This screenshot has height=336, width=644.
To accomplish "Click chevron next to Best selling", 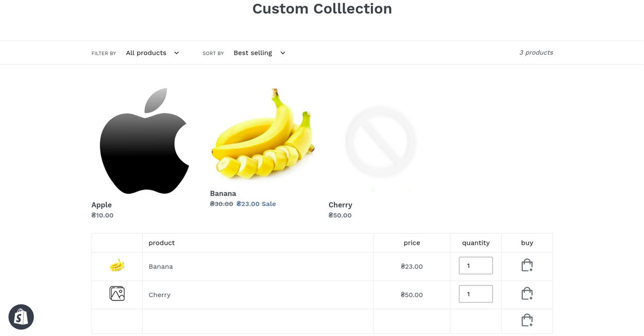I will pos(282,53).
